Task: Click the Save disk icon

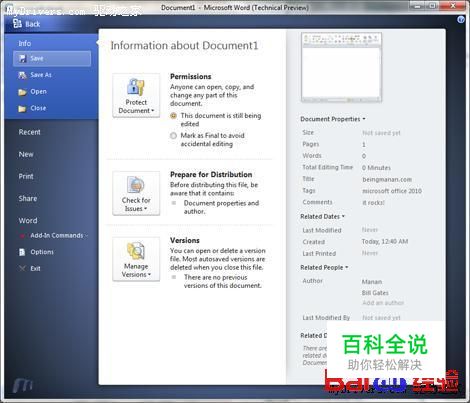Action: click(x=22, y=59)
